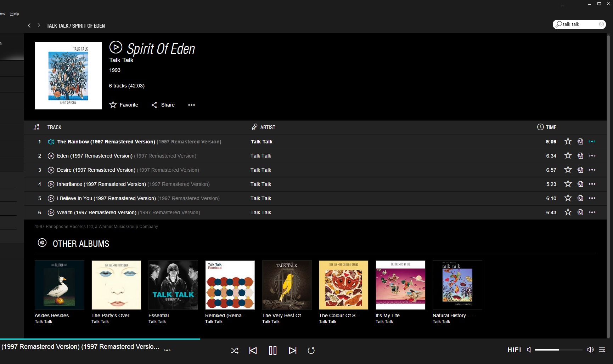Open the Asides Besides album

[60, 285]
